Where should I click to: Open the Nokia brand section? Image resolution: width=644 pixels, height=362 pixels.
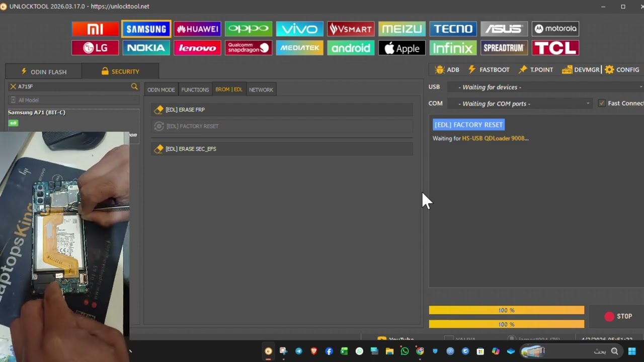coord(146,48)
